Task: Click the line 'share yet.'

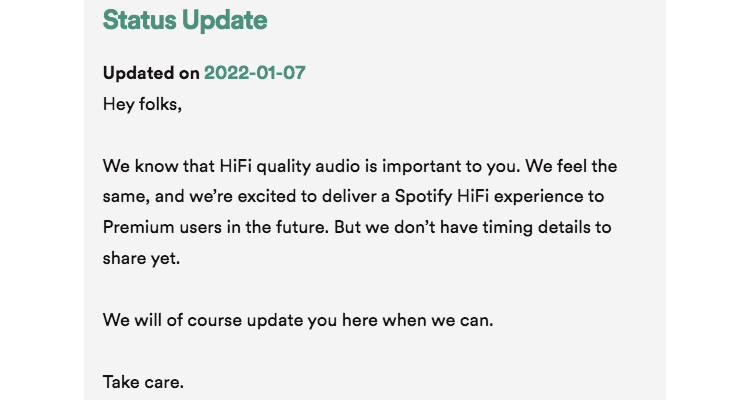Action: pyautogui.click(x=142, y=258)
